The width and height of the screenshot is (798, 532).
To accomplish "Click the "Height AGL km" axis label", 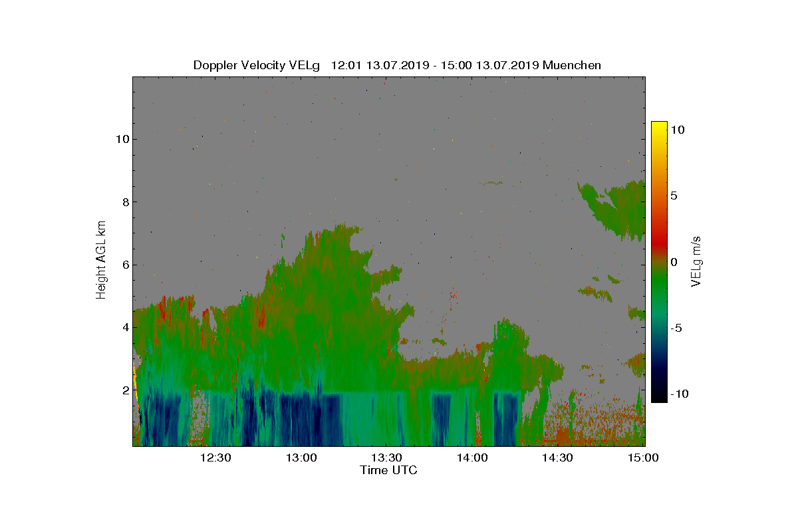I will coord(102,260).
